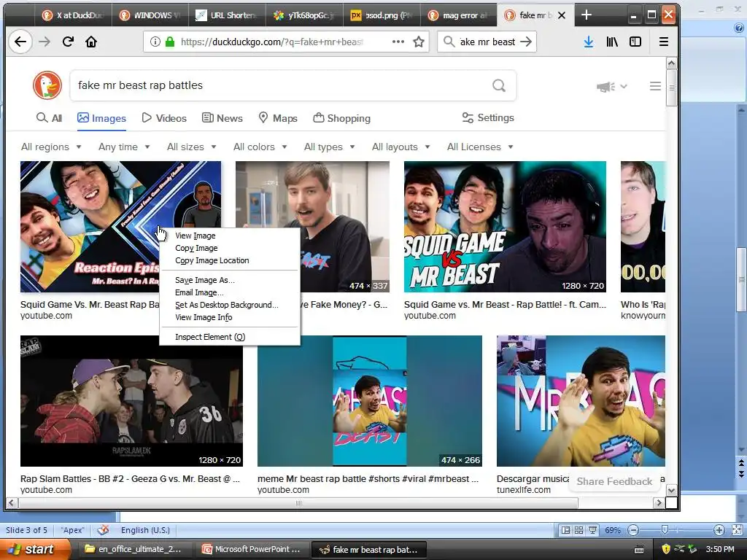The height and width of the screenshot is (560, 747).
Task: Switch to Microsoft PowerPoint in taskbar
Action: [252, 549]
